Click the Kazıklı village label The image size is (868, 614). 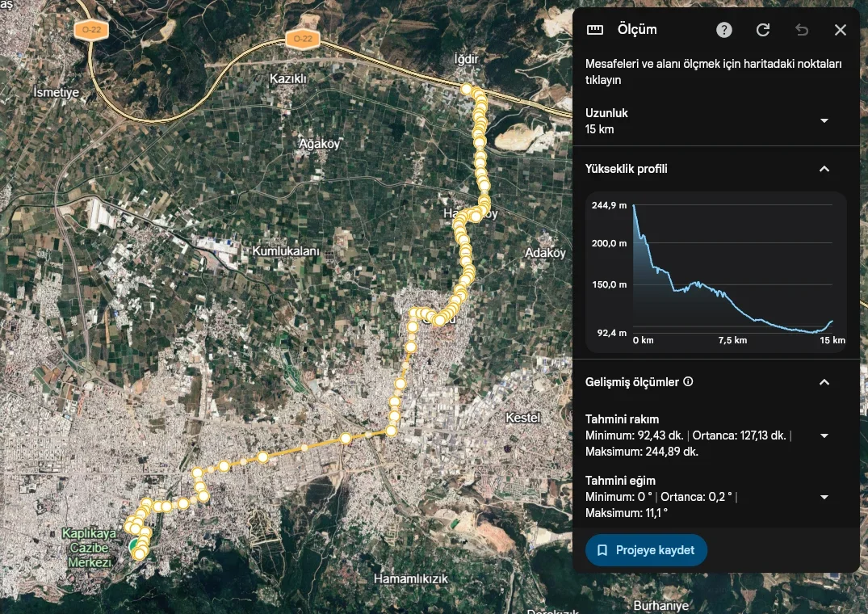(288, 78)
